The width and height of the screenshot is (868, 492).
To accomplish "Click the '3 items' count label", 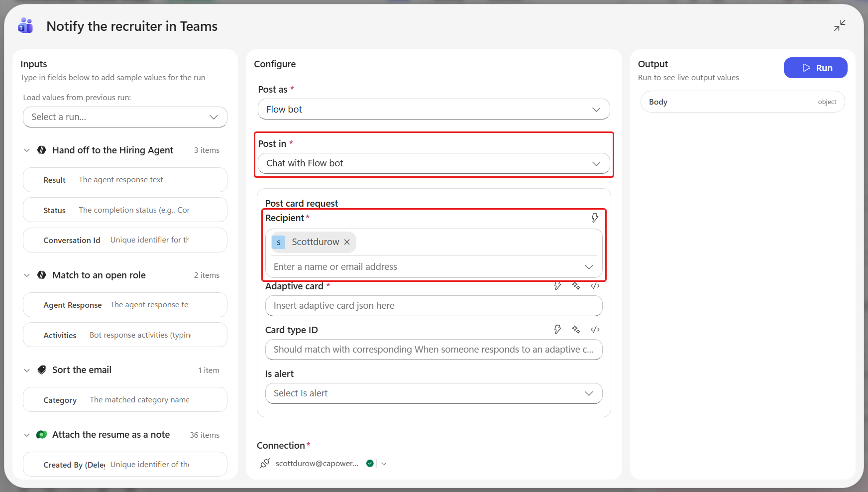I will tap(207, 150).
